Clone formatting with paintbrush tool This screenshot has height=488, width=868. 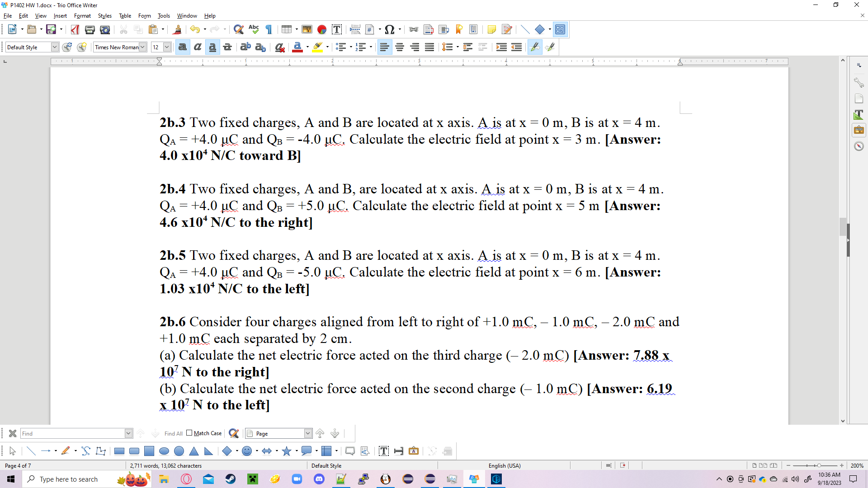click(177, 29)
